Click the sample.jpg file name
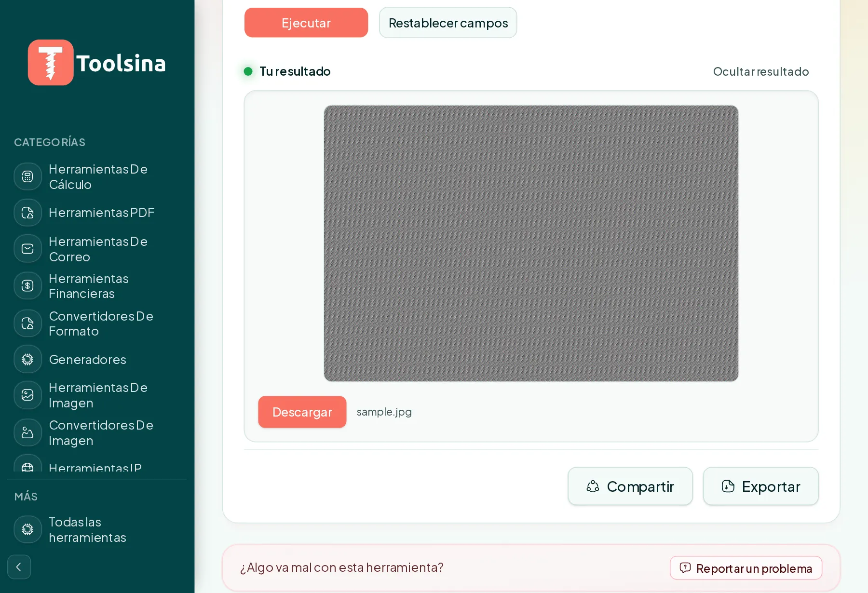The width and height of the screenshot is (868, 593). [384, 412]
